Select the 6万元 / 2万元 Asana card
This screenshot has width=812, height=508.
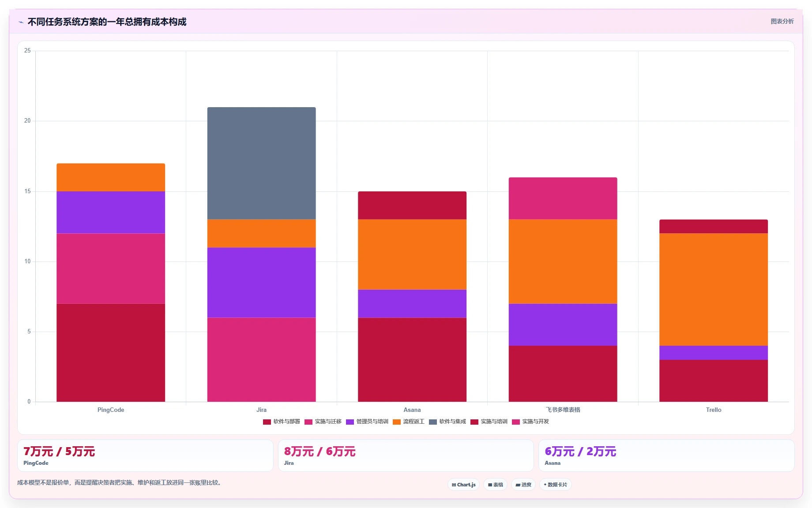(x=666, y=456)
